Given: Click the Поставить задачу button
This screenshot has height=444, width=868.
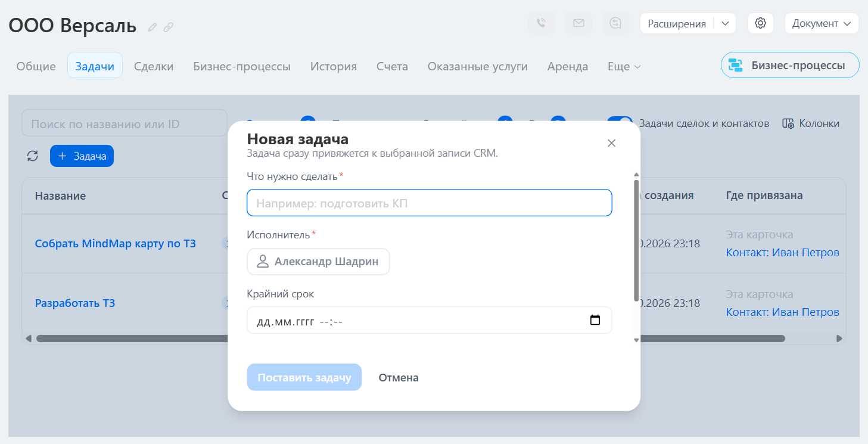Looking at the screenshot, I should (304, 377).
